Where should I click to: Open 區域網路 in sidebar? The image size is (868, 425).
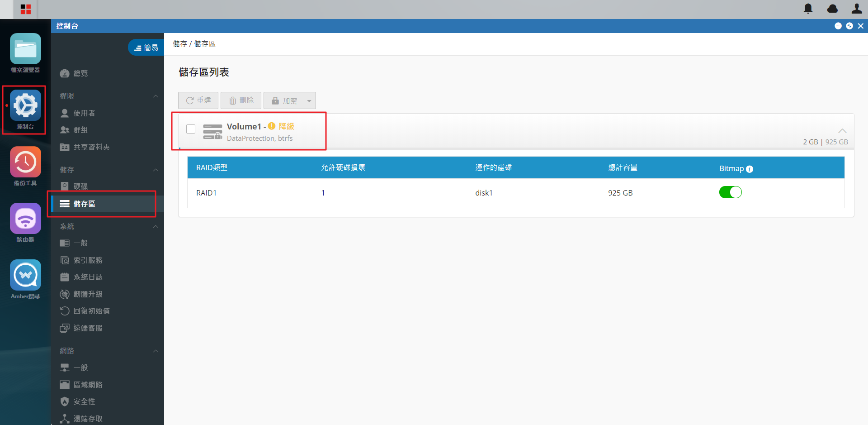[x=88, y=385]
